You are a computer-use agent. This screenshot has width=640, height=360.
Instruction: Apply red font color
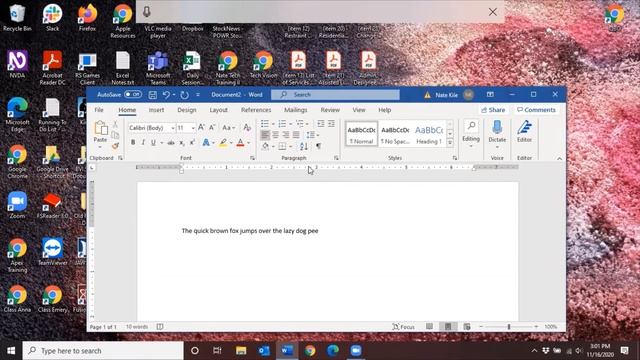click(x=240, y=142)
